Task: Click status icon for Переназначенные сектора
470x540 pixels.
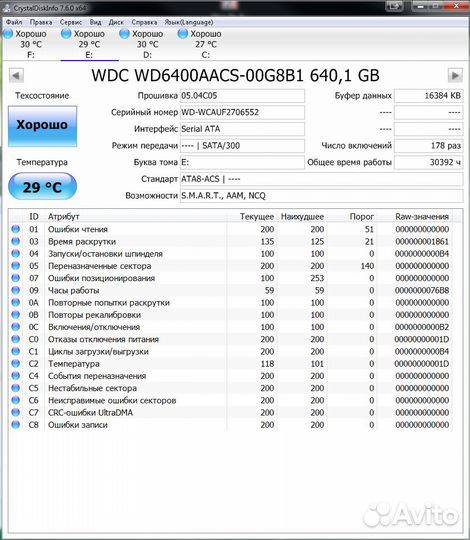Action: pos(15,266)
